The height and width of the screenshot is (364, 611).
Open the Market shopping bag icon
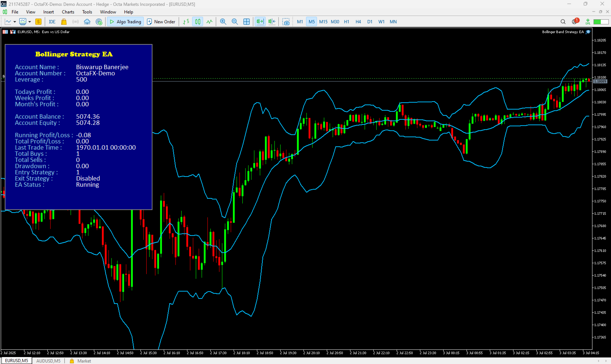click(64, 22)
